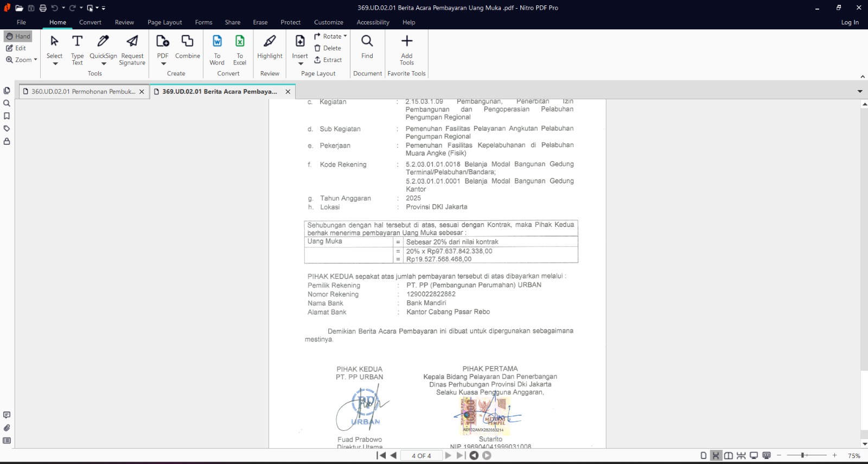
Task: Select the Type Text tool
Action: [77, 50]
